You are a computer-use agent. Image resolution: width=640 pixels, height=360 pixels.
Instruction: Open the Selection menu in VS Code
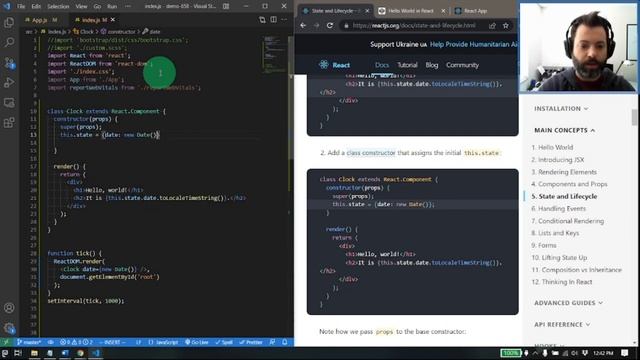click(58, 6)
